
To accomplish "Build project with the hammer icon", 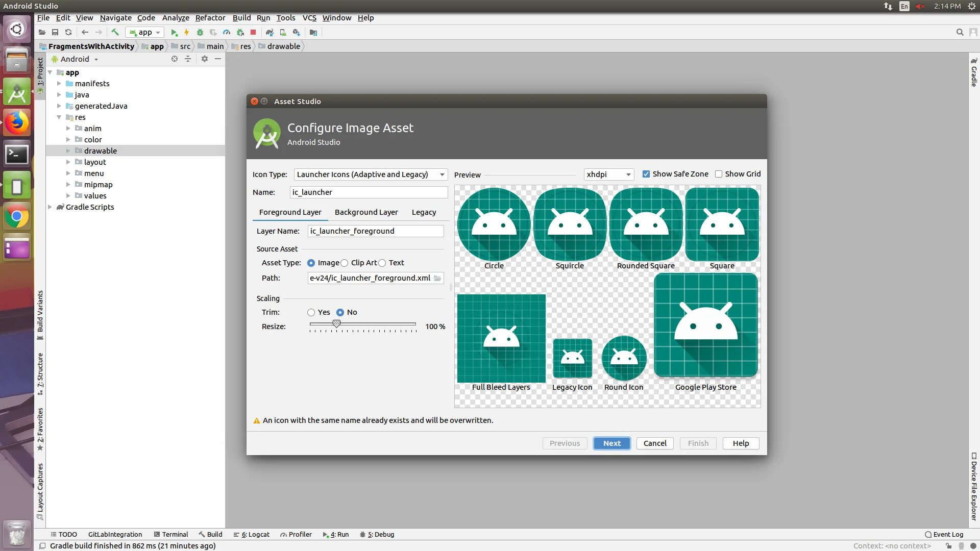I will coord(115,32).
